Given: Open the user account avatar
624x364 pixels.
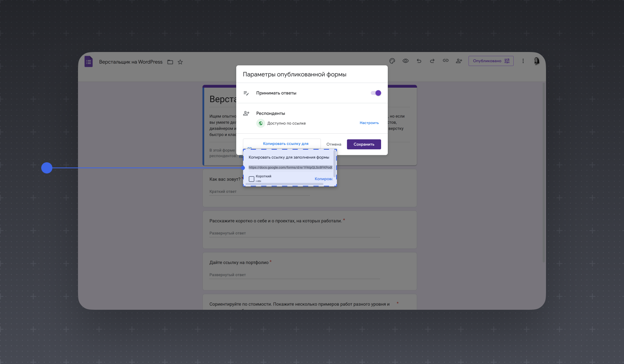Looking at the screenshot, I should 537,61.
